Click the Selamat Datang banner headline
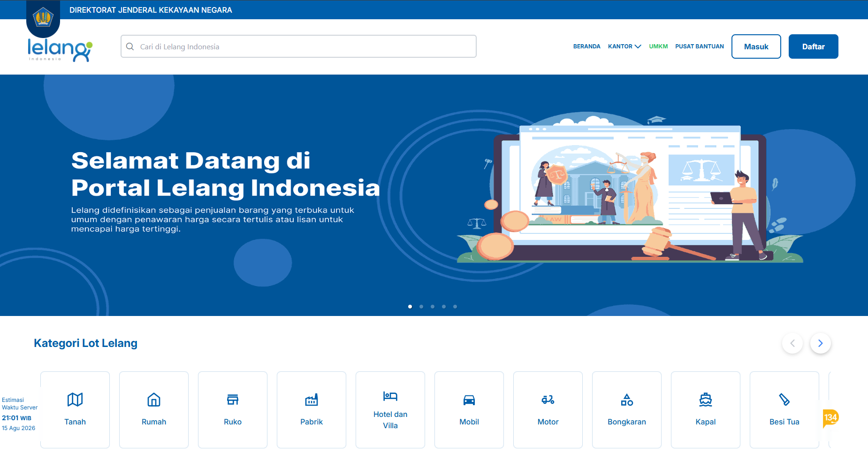Viewport: 868px width, 462px height. (x=225, y=174)
